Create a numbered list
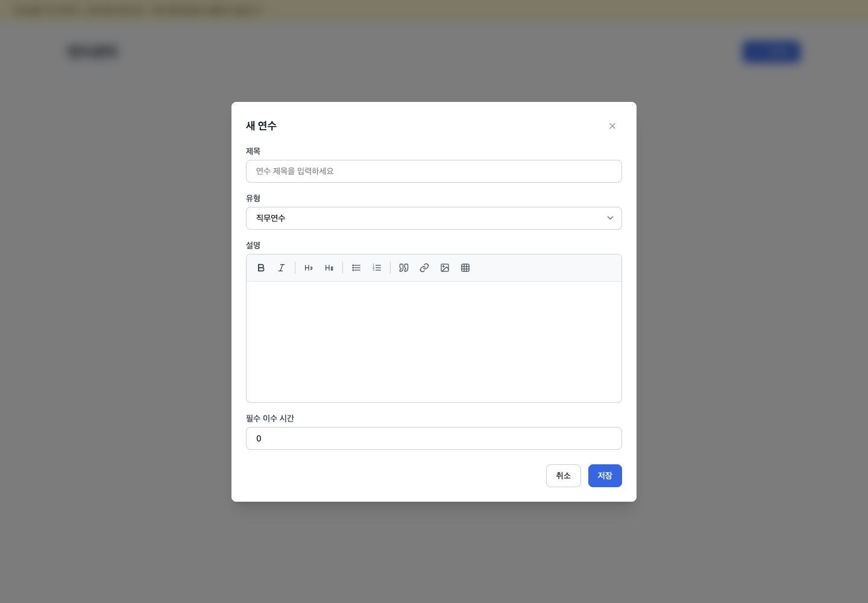 tap(377, 268)
